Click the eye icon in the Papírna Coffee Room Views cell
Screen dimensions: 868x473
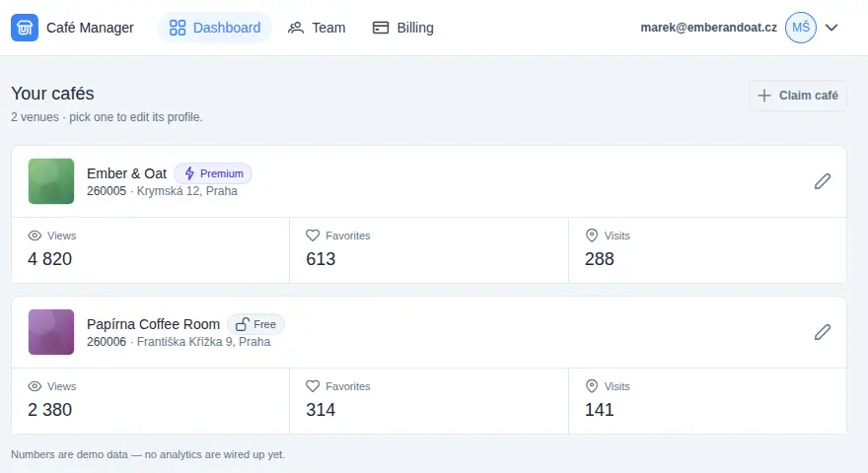click(x=35, y=386)
